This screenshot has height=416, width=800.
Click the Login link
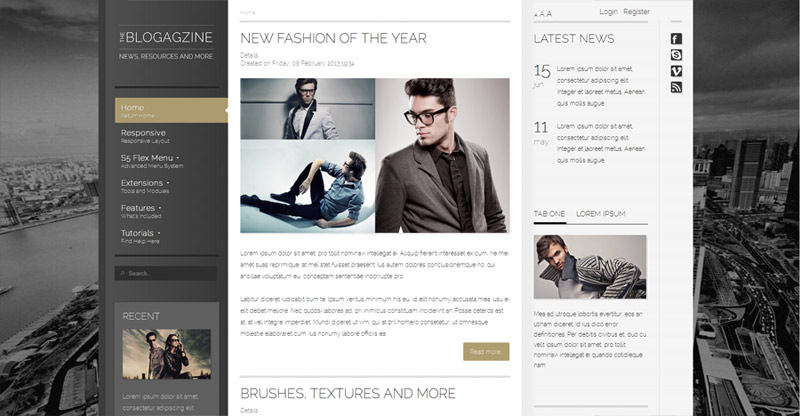(608, 12)
